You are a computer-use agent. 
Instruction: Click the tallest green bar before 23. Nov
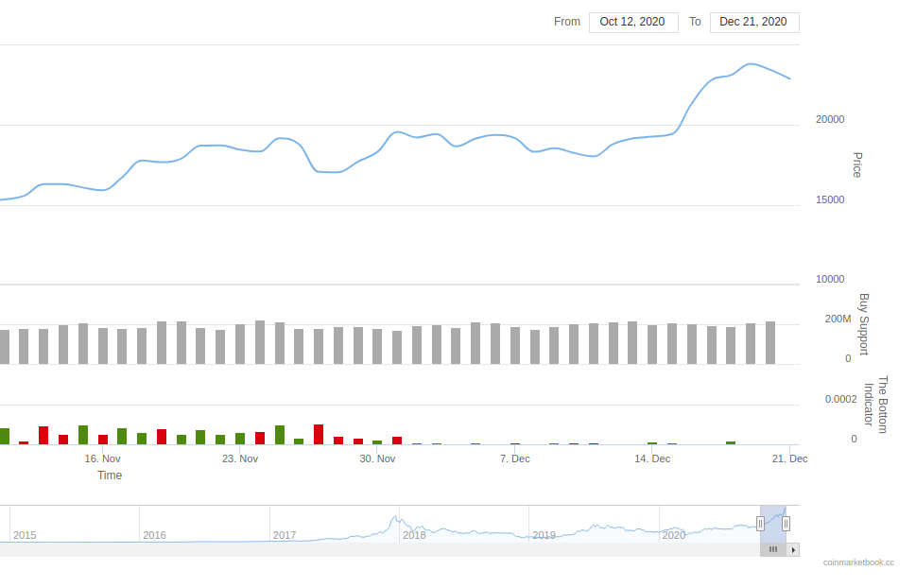point(83,435)
